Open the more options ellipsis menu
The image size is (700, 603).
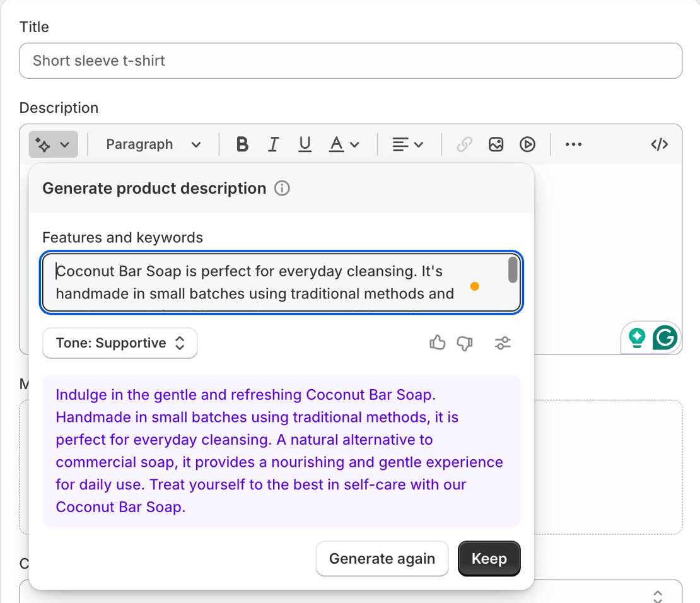pos(573,144)
